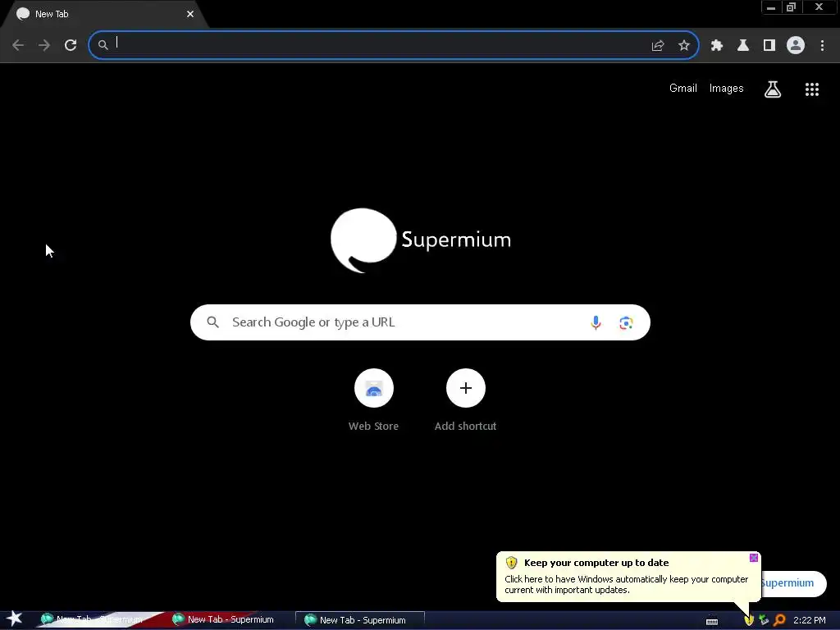Screen dimensions: 840x630
Task: Click the green arrows tray icon
Action: 764,620
